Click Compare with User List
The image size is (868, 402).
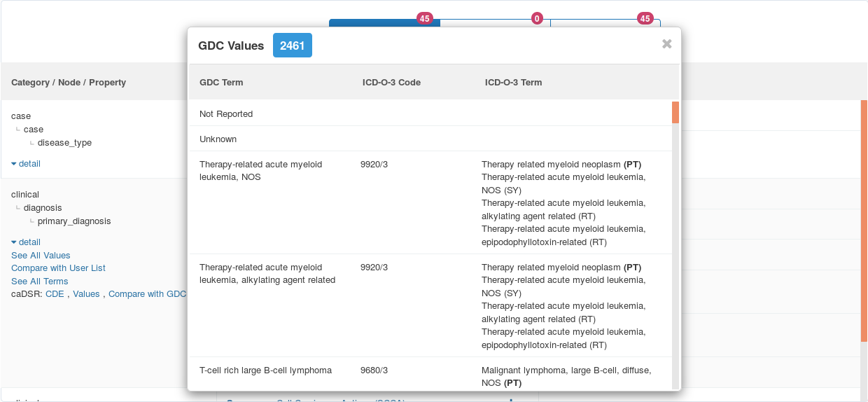pos(58,268)
